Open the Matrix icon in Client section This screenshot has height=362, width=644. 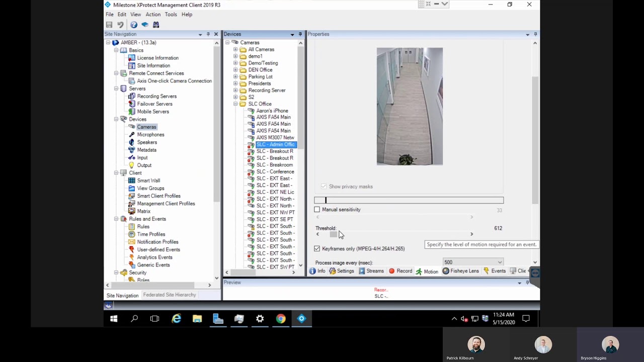[132, 211]
